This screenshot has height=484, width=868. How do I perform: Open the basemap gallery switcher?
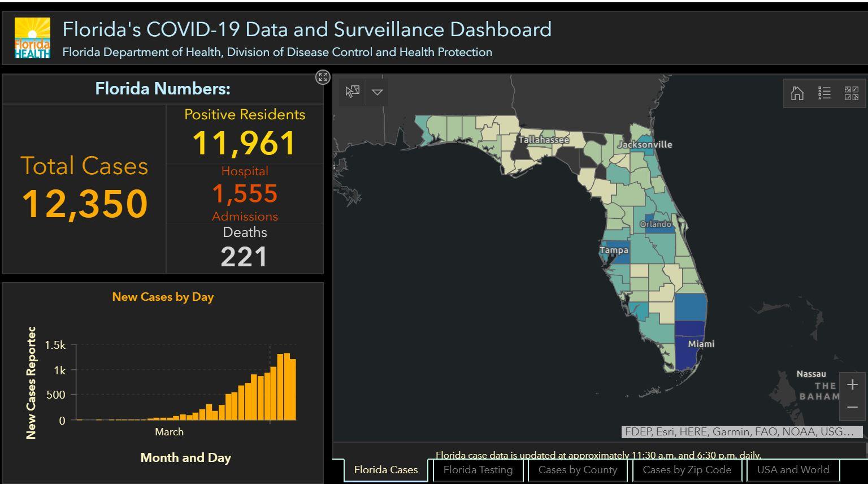coord(851,93)
